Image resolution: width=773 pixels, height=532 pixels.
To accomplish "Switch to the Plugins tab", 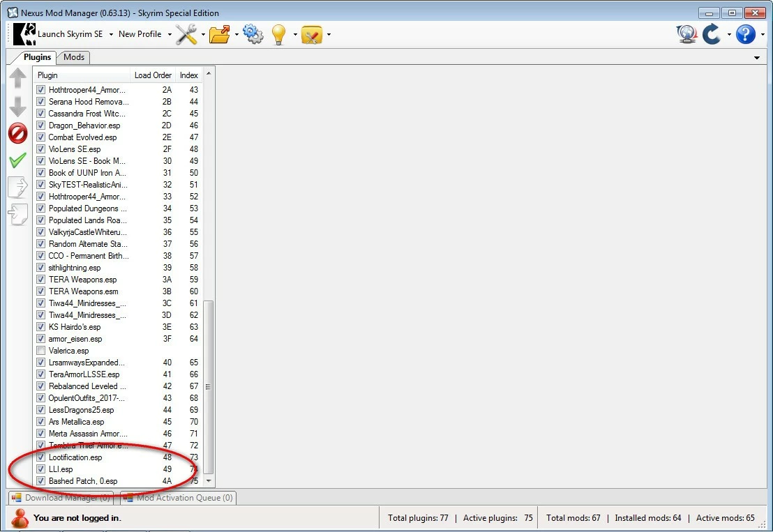I will [x=37, y=57].
